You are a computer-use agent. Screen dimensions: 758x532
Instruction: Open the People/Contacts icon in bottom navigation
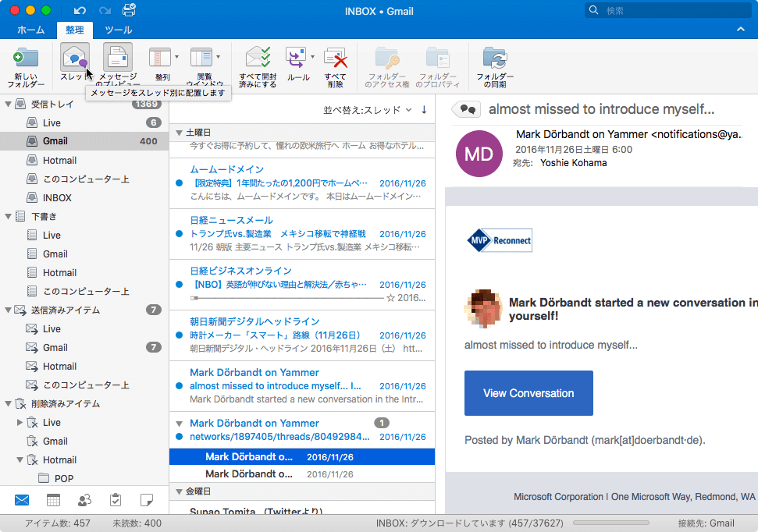coord(84,500)
